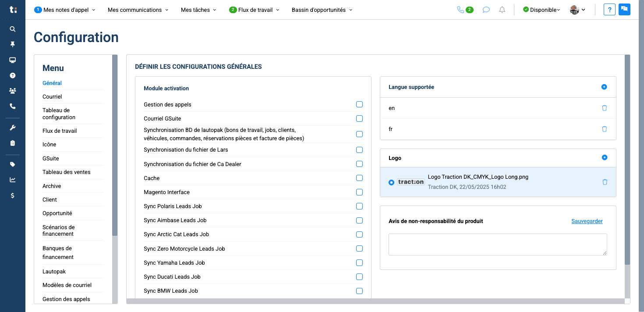
Task: Click the Sauvegarder link
Action: (587, 221)
